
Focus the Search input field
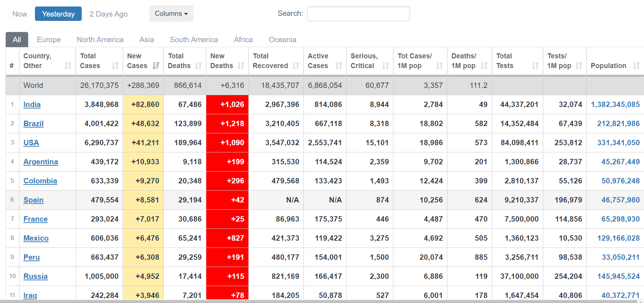pos(358,14)
